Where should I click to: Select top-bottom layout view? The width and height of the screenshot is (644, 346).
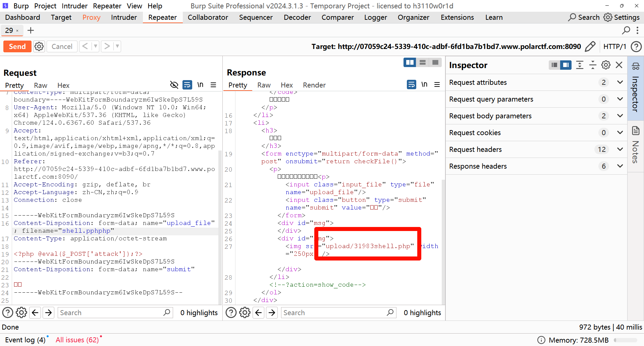(423, 62)
